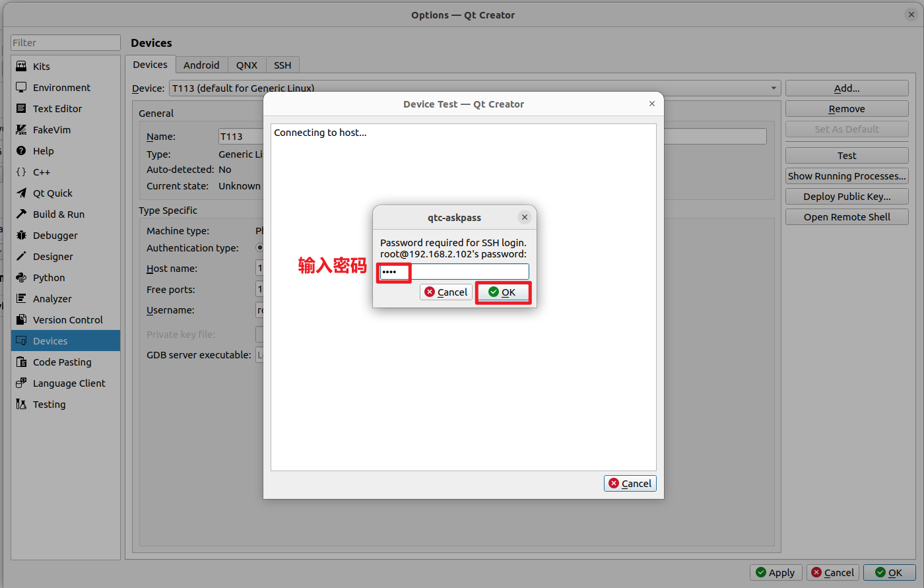924x588 pixels.
Task: Click the Free ports field
Action: (259, 289)
